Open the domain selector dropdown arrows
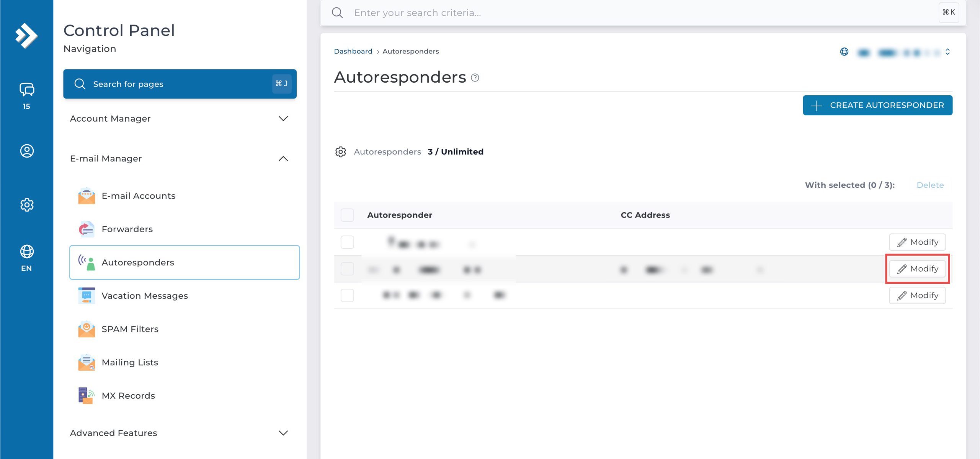 [x=947, y=52]
